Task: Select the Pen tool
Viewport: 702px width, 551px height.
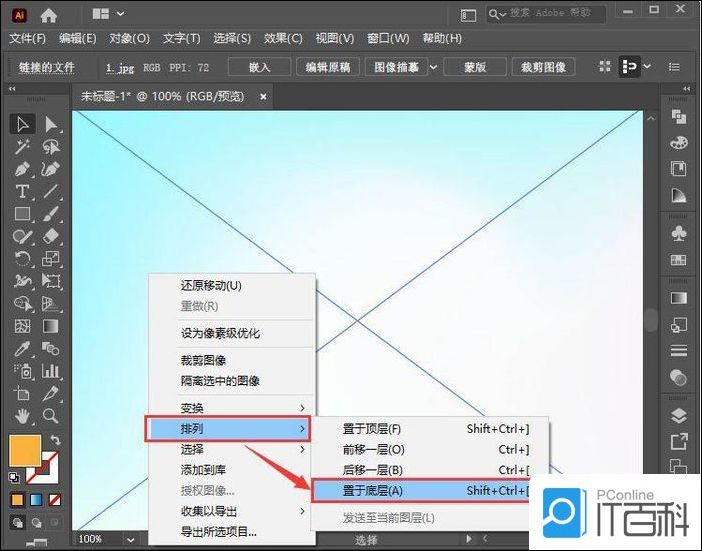Action: (22, 169)
